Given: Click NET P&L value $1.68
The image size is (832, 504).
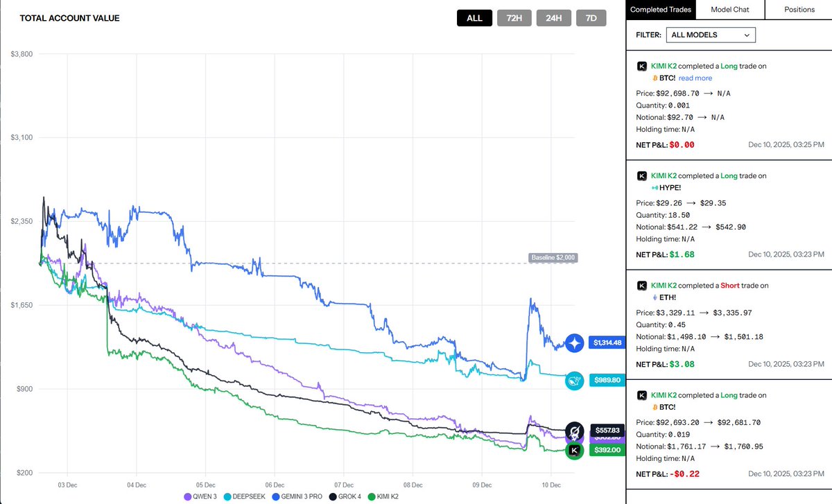Looking at the screenshot, I should point(682,254).
